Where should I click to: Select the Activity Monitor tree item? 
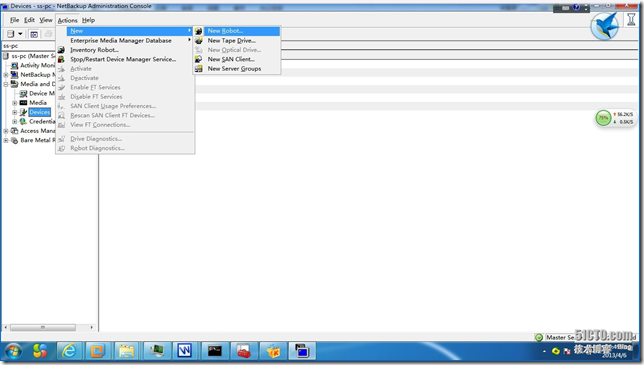pyautogui.click(x=37, y=65)
